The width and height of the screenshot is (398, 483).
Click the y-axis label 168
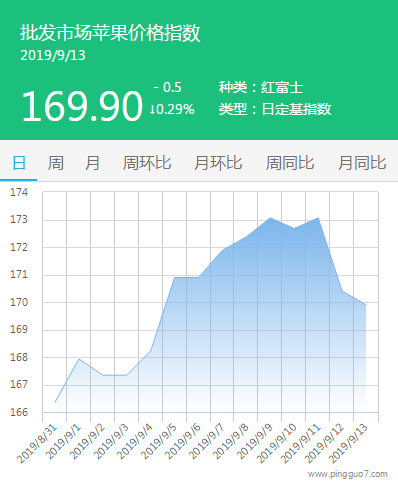point(19,357)
